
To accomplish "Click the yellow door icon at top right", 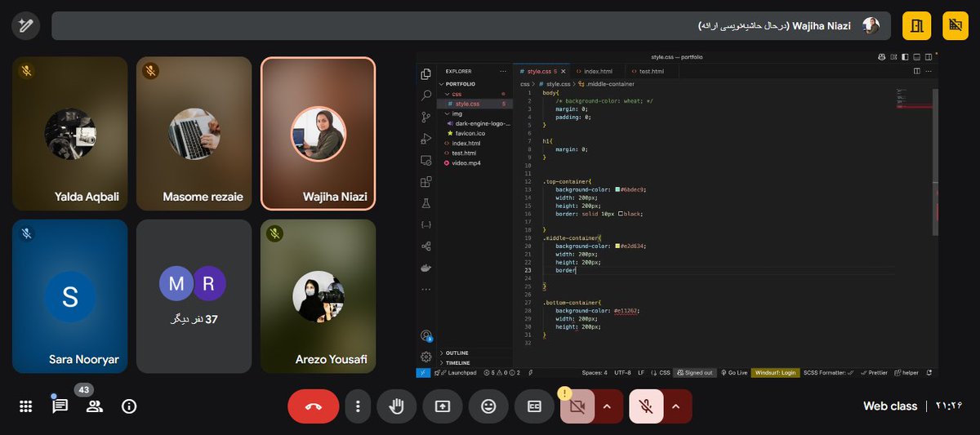I will click(916, 26).
